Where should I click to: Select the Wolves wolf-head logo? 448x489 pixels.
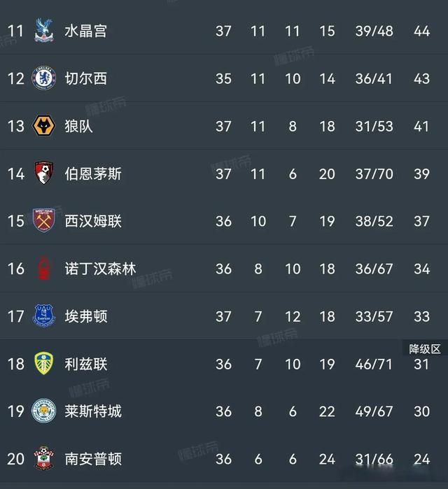pyautogui.click(x=44, y=126)
